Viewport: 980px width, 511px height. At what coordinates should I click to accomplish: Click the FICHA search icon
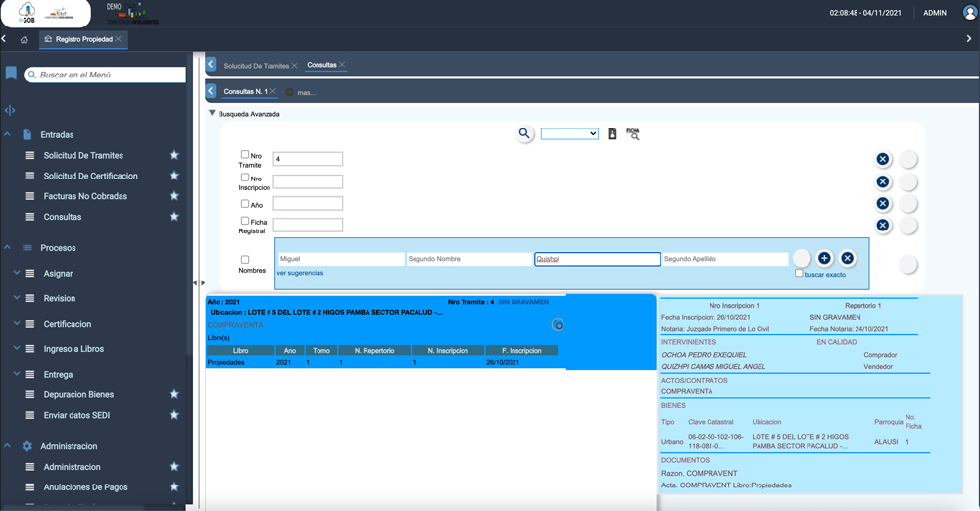point(633,133)
